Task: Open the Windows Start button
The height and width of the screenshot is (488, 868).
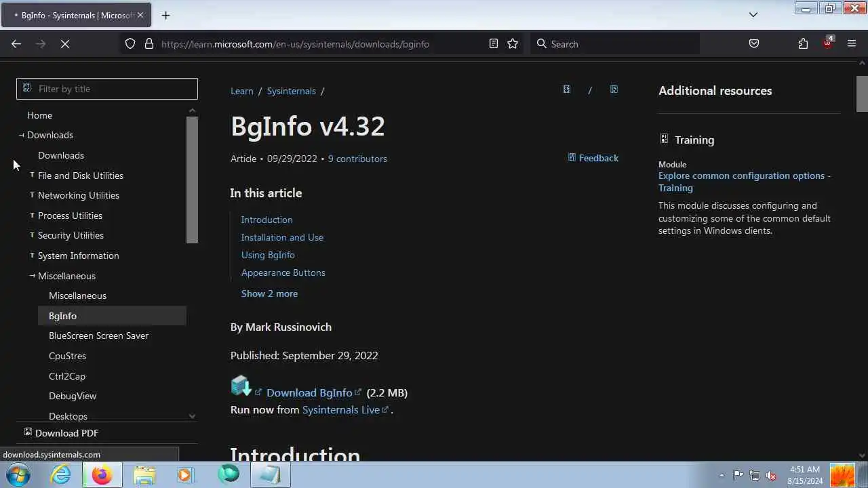Action: pyautogui.click(x=18, y=474)
